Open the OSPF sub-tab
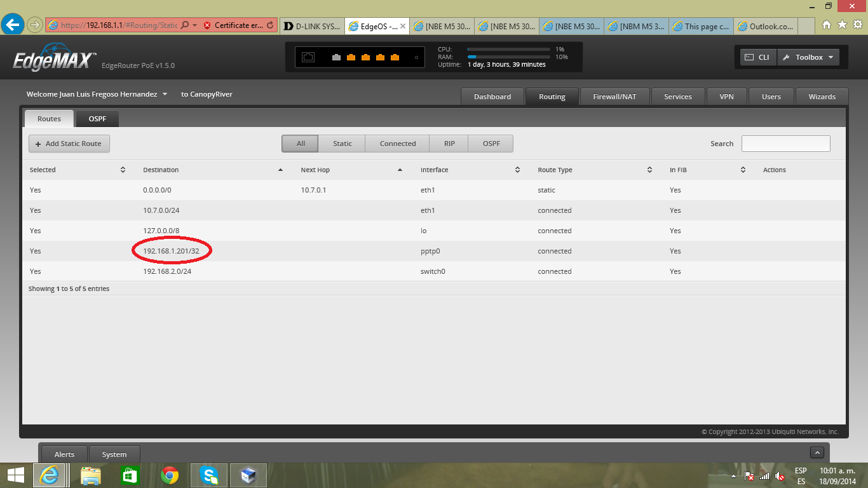 pos(97,119)
